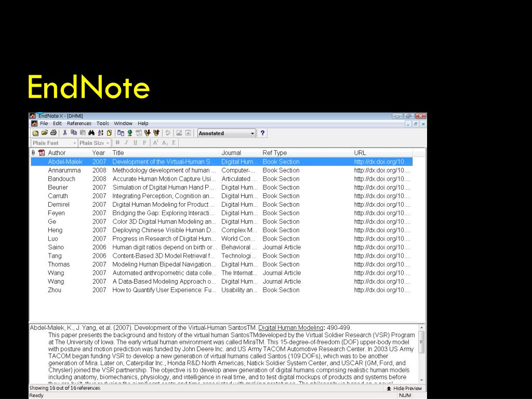The width and height of the screenshot is (532, 399).
Task: Toggle Bold formatting button
Action: click(x=117, y=143)
